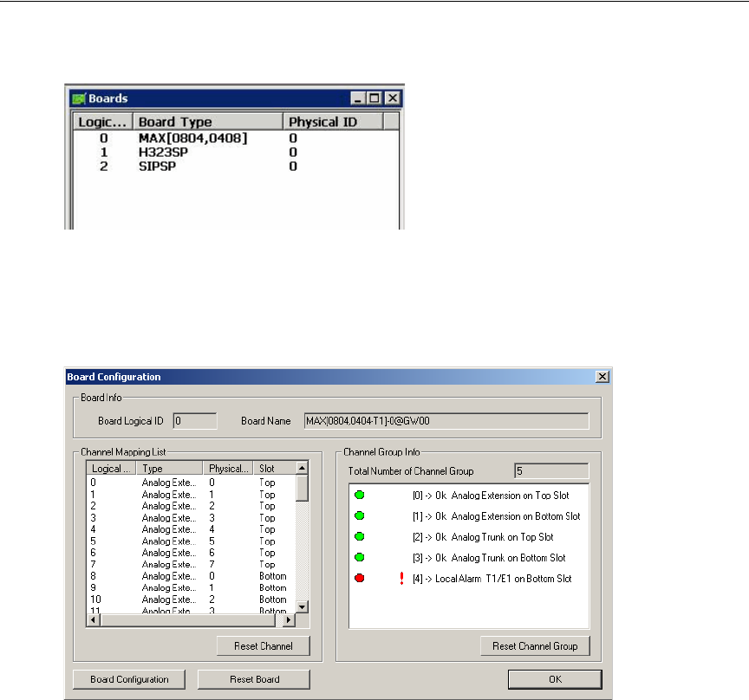
Task: Click green status icon for channel group 3
Action: (x=360, y=557)
